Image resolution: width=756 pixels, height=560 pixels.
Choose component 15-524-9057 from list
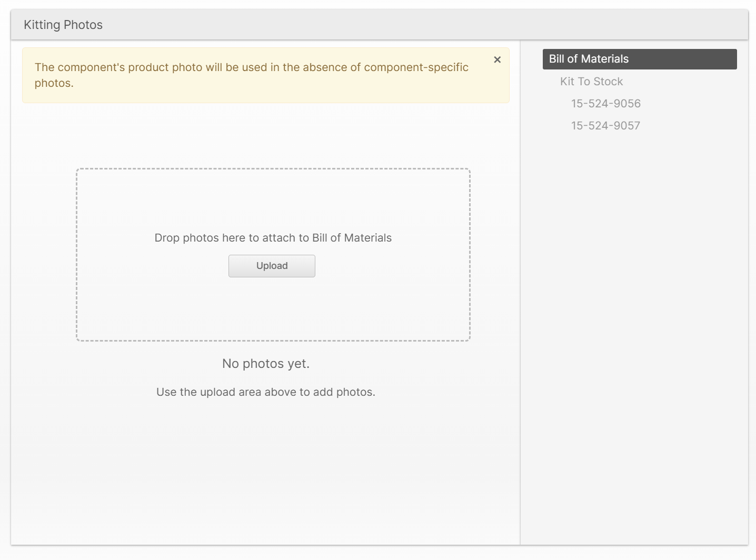click(605, 126)
